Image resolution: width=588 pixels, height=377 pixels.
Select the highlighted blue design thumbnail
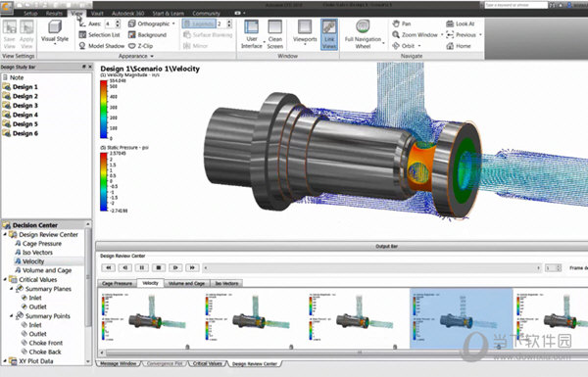tap(462, 318)
